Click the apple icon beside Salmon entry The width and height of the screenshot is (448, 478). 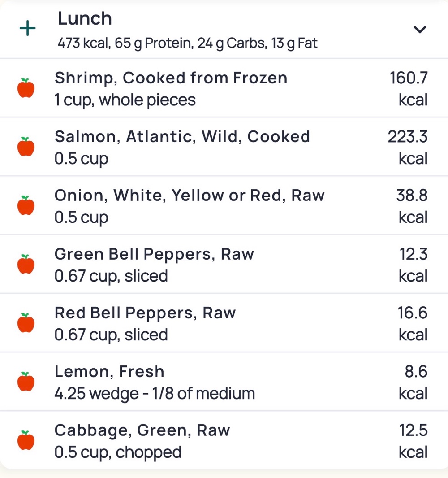(26, 147)
